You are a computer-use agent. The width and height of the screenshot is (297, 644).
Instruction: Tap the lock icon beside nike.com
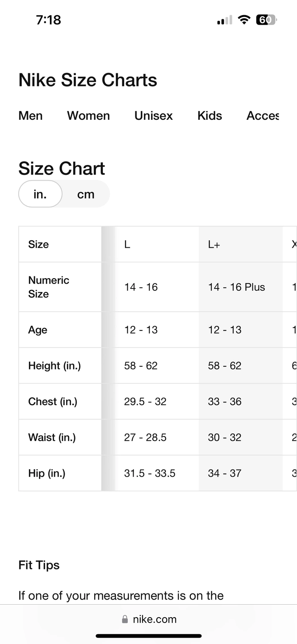[125, 619]
